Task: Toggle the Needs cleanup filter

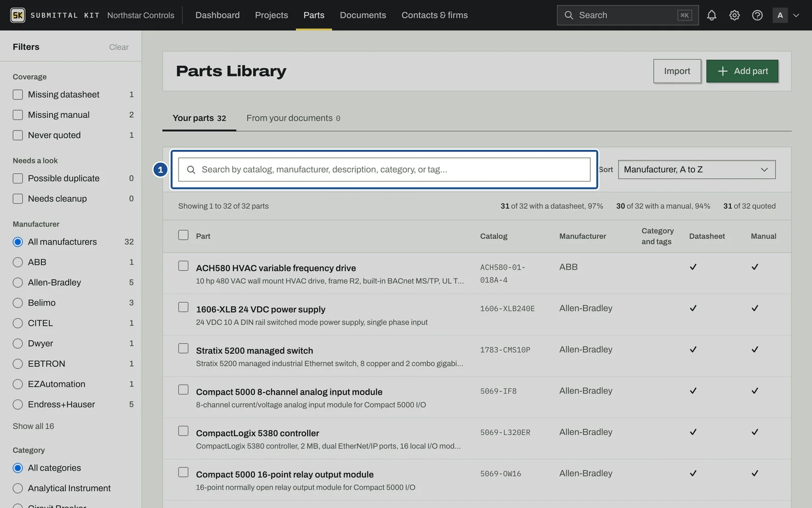Action: 18,199
